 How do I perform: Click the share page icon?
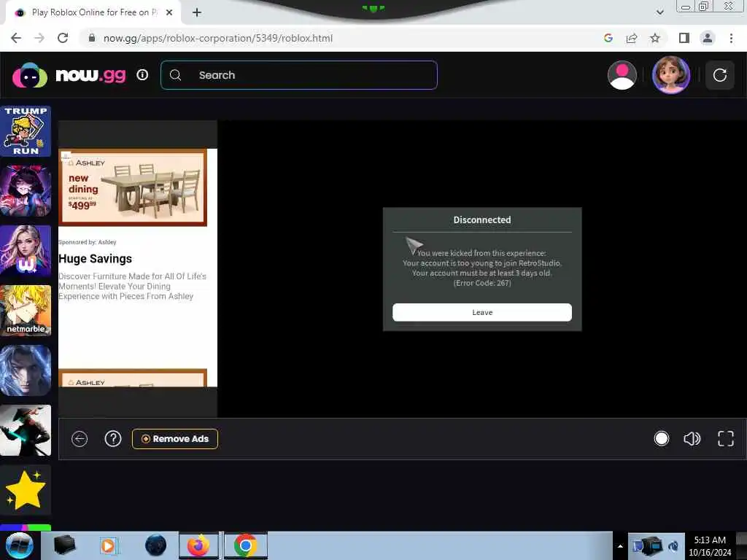point(632,38)
